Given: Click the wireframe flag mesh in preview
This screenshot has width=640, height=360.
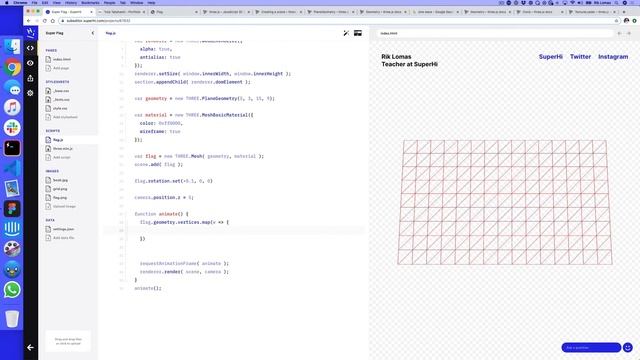Looking at the screenshot, I should pyautogui.click(x=505, y=202).
